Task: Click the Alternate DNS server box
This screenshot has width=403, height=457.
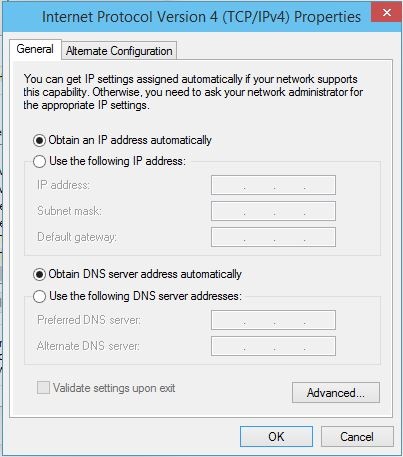Action: click(273, 346)
